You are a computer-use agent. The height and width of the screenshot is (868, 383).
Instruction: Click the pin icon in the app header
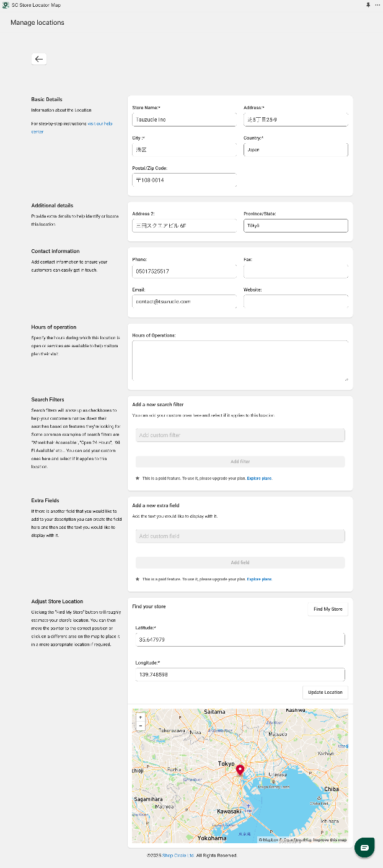click(x=368, y=4)
